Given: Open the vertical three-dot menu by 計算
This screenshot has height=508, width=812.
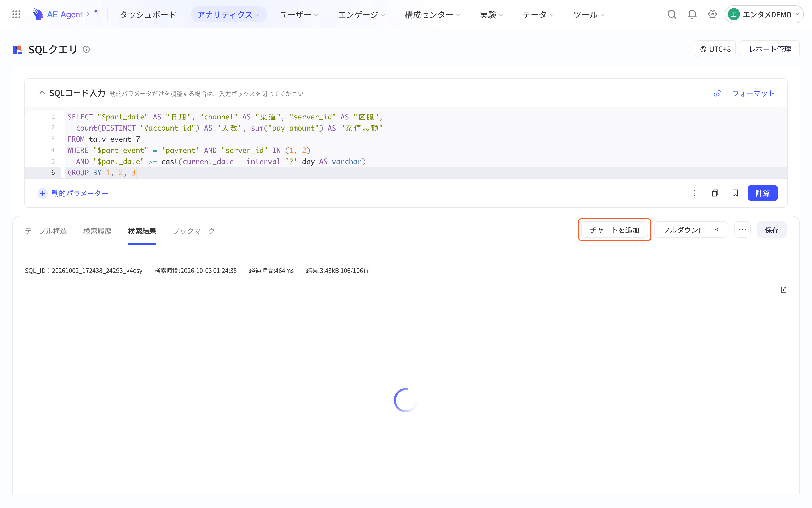Looking at the screenshot, I should coord(695,193).
